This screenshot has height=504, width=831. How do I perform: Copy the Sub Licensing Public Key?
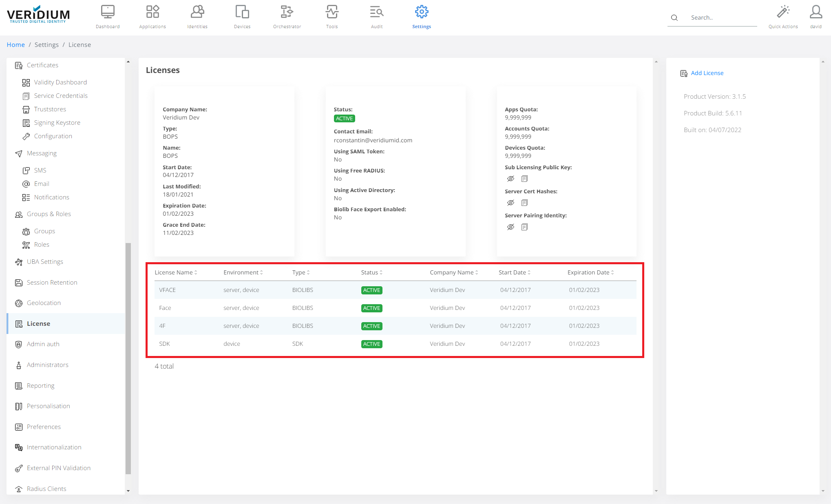point(524,179)
